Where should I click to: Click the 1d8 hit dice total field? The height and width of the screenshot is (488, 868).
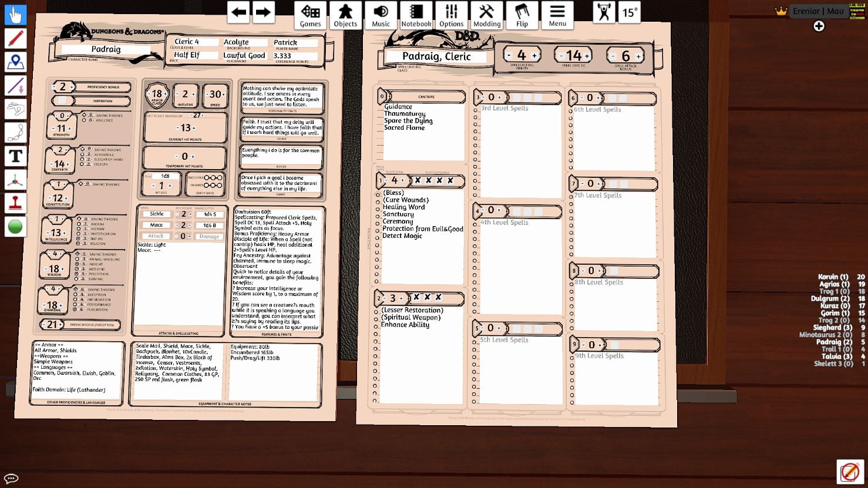click(x=165, y=176)
